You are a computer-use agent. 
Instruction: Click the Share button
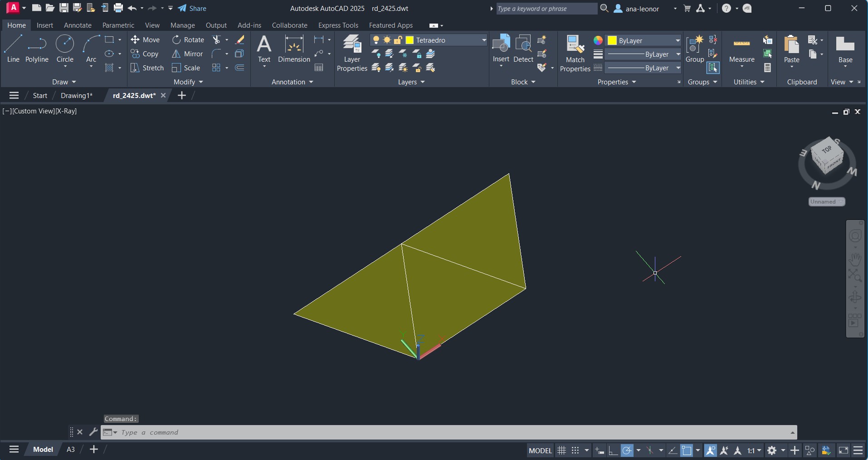(x=192, y=8)
